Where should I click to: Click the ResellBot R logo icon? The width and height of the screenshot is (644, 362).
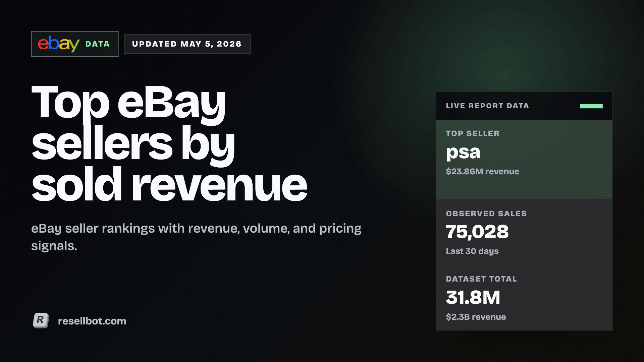coord(41,321)
